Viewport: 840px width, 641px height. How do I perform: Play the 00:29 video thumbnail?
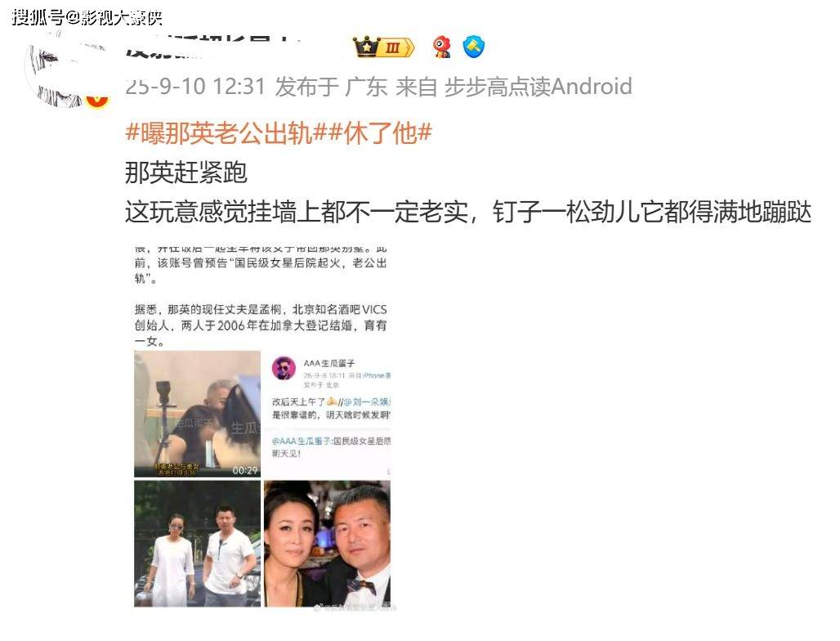197,414
